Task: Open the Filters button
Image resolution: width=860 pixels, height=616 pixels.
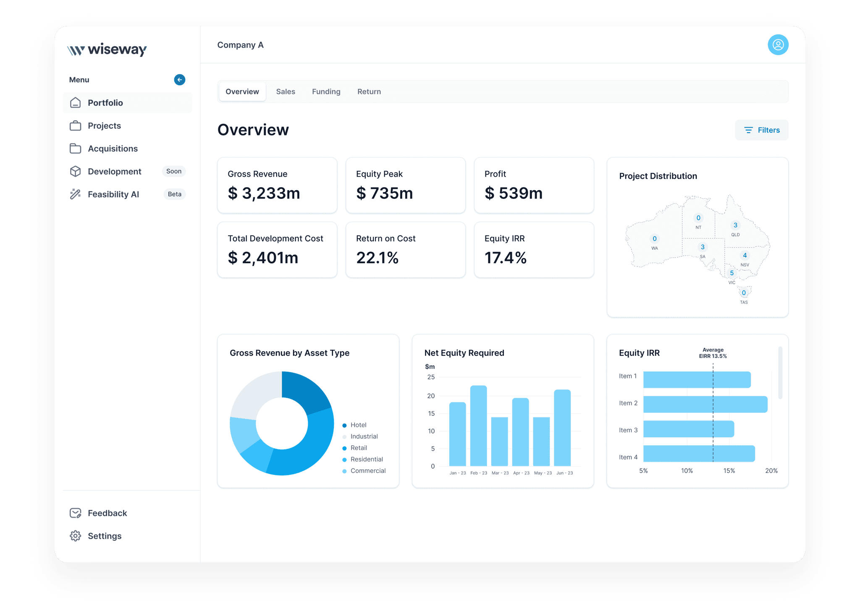Action: 761,130
